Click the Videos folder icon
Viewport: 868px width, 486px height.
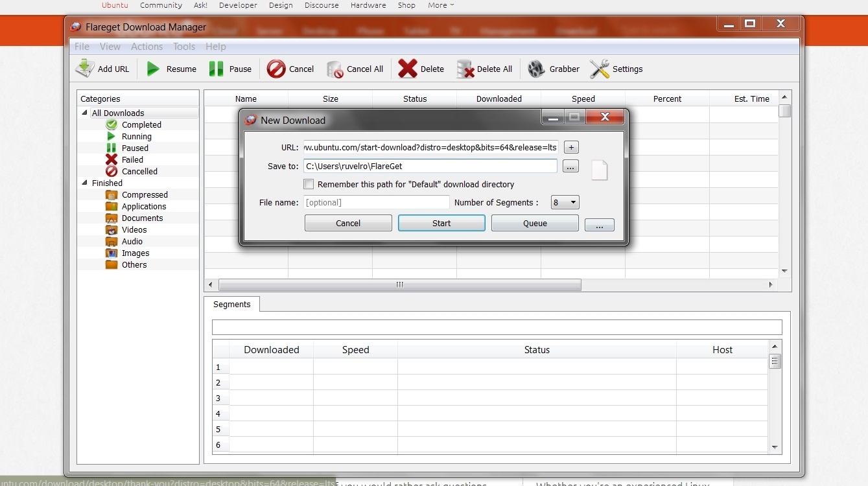coord(111,229)
